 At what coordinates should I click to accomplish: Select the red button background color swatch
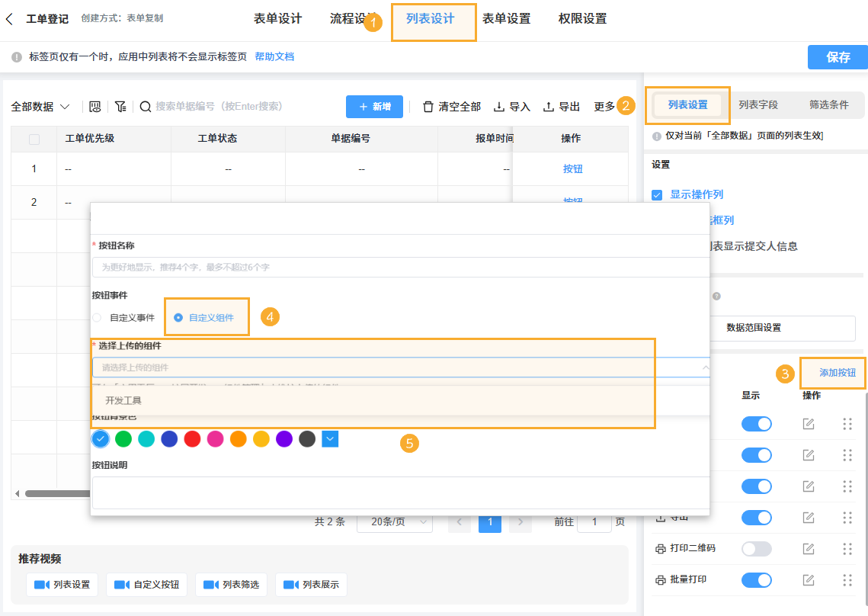pos(192,439)
